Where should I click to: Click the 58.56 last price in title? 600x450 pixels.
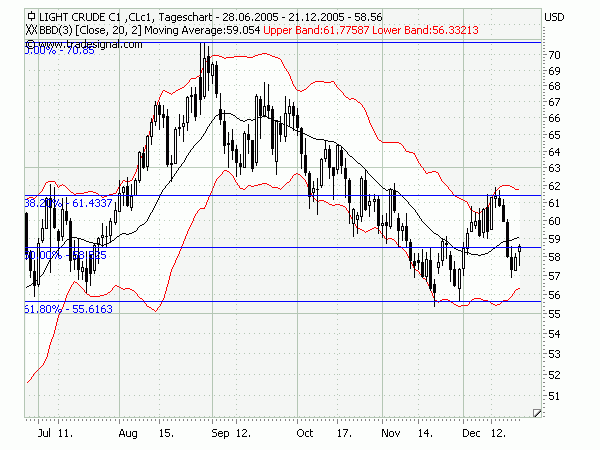pos(368,17)
